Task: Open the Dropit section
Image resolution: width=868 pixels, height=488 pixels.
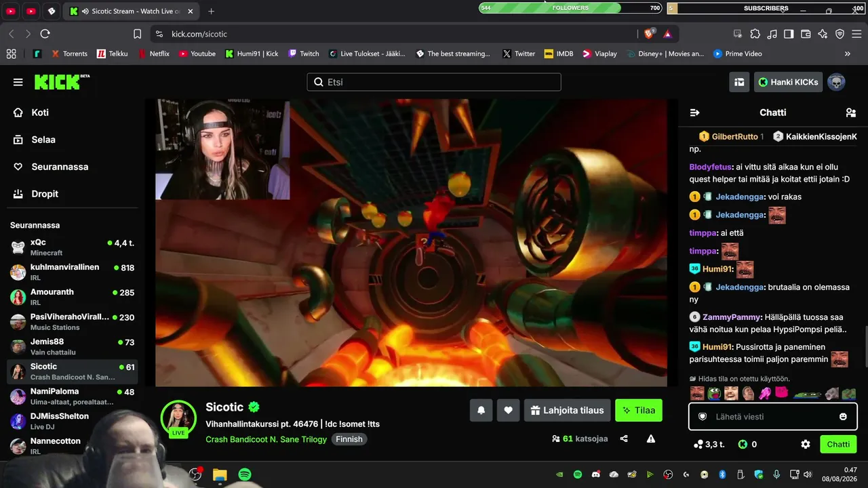Action: tap(45, 194)
